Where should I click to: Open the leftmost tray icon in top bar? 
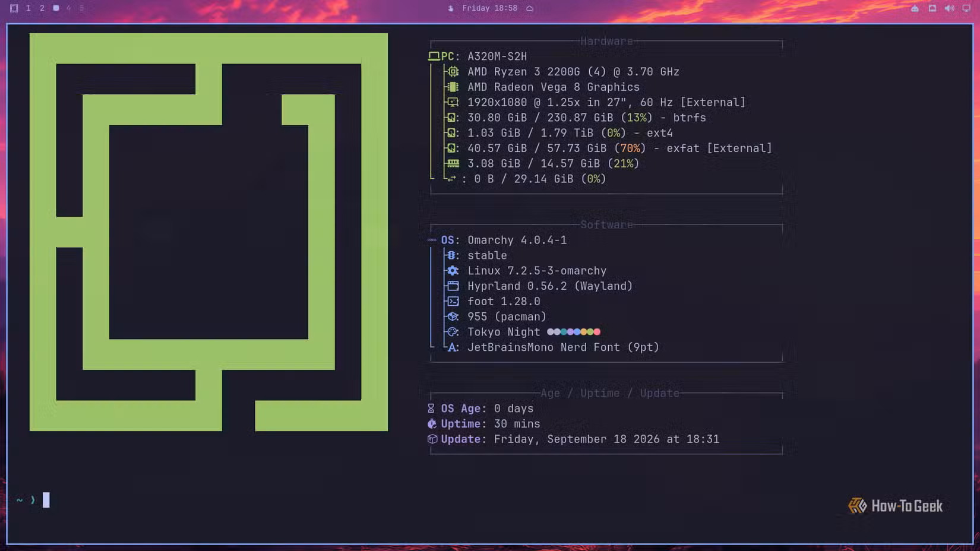point(915,8)
